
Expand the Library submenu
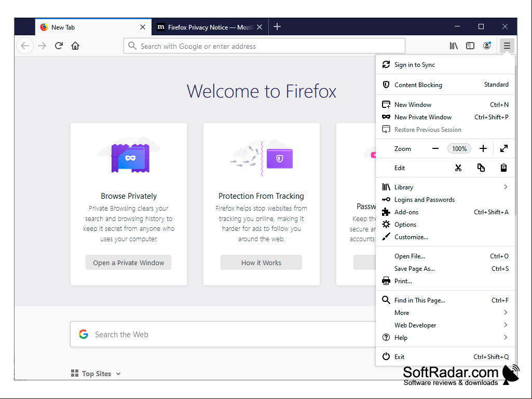445,187
